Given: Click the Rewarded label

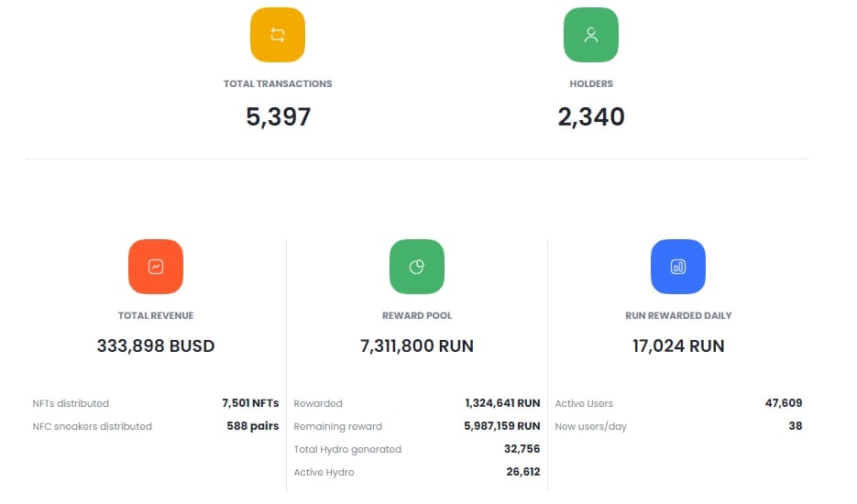Looking at the screenshot, I should click(317, 403).
